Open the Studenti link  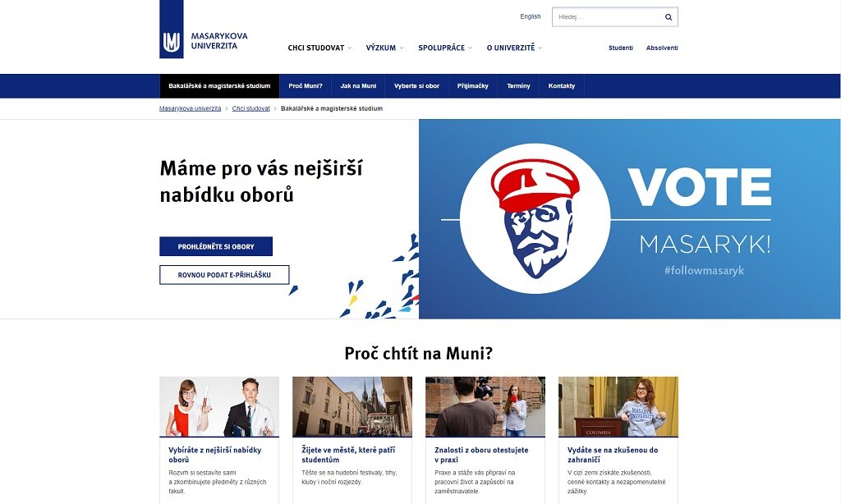coord(621,48)
